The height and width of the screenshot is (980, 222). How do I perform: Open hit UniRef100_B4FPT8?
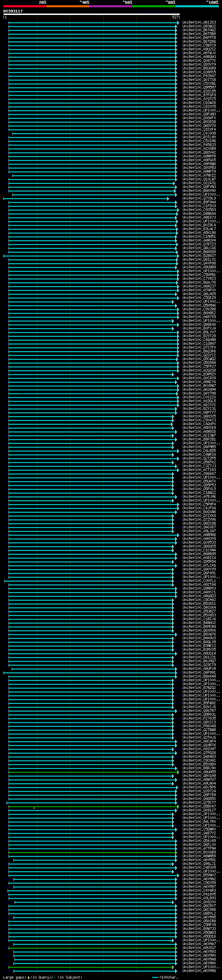pos(199,38)
